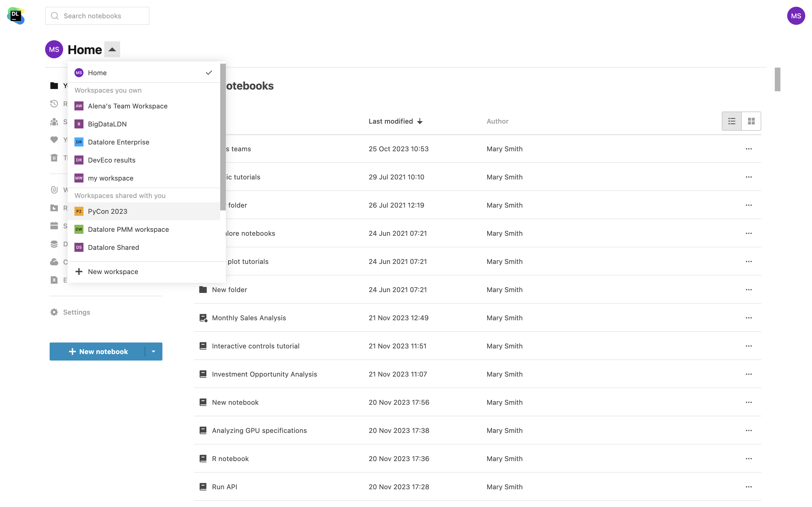
Task: Click the workspace list scrollbar thumb
Action: pyautogui.click(x=223, y=137)
